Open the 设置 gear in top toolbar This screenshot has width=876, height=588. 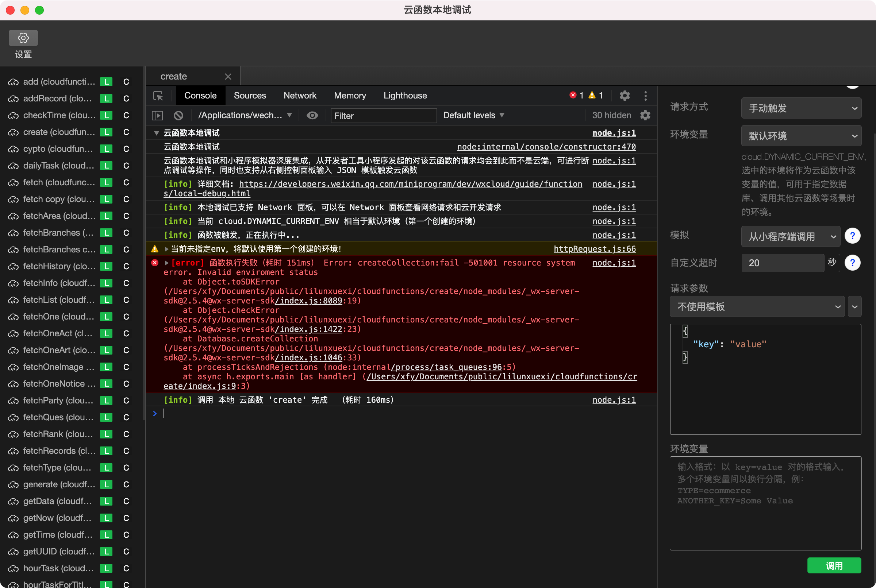click(23, 38)
